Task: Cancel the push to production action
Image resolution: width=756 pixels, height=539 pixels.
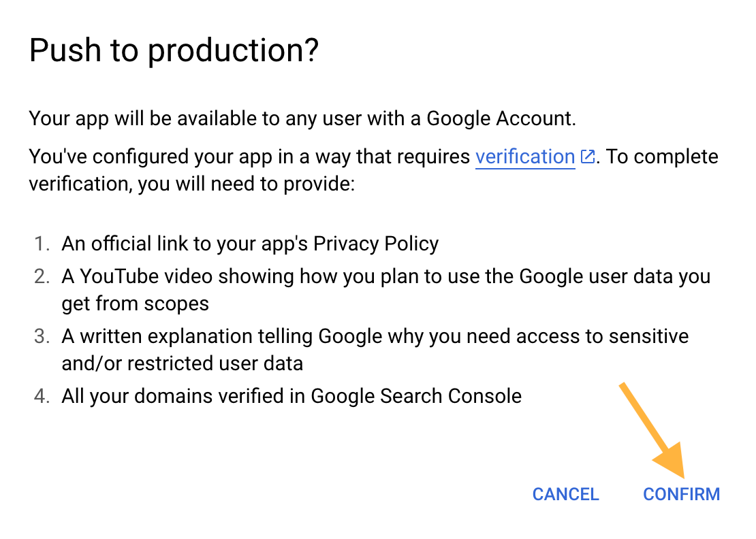Action: (x=565, y=494)
